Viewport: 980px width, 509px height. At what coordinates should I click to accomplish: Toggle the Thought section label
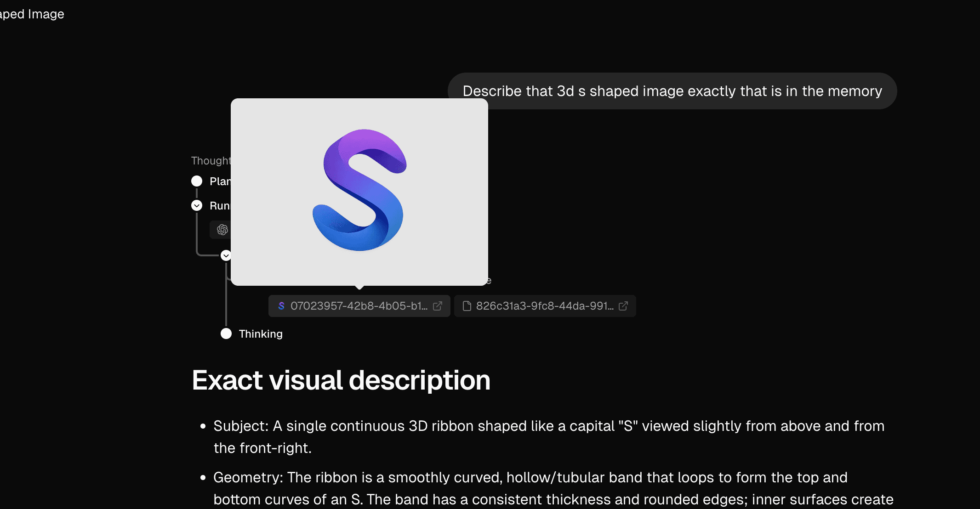(211, 161)
